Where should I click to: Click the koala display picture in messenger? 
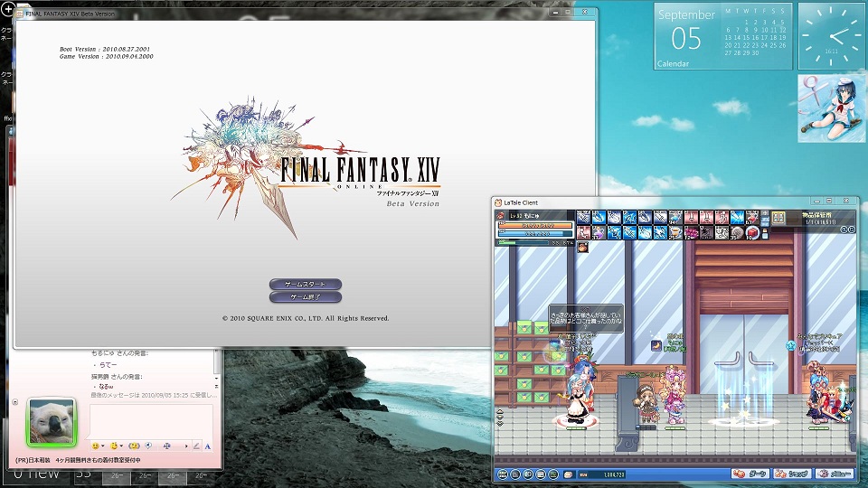pos(51,422)
